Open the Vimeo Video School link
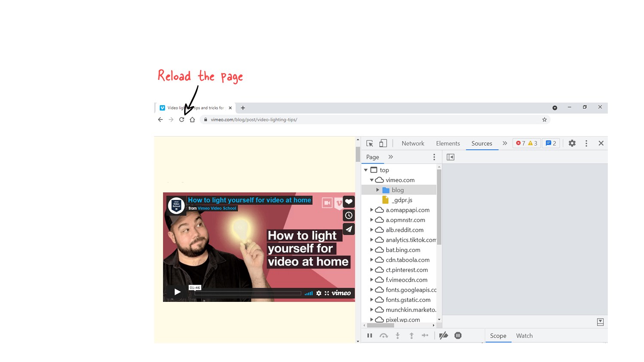Viewport: 644px width, 362px height. [217, 208]
